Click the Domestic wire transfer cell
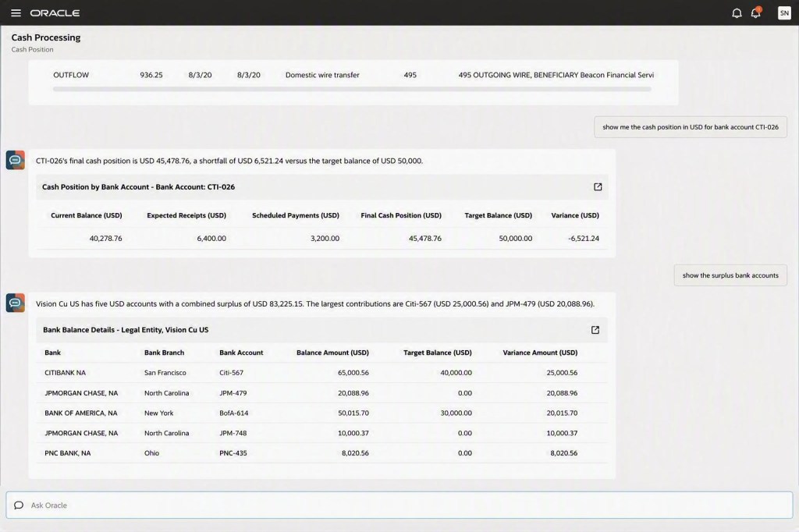Screen dimensions: 799x532 point(322,75)
